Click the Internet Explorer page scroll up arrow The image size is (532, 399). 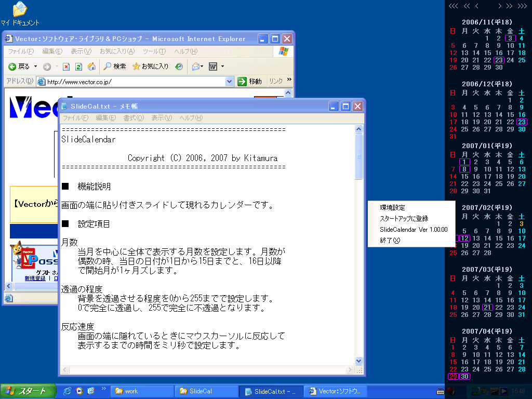click(x=288, y=92)
